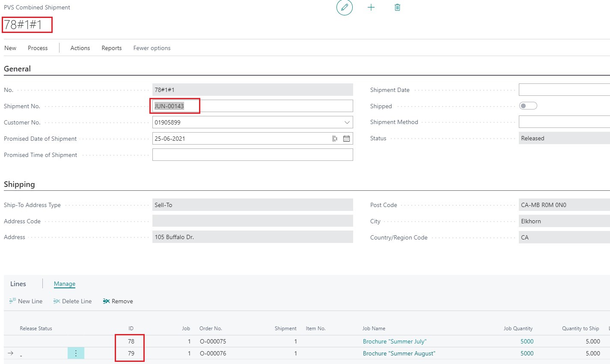The height and width of the screenshot is (364, 610).
Task: Click Remove in the Lines toolbar
Action: (x=118, y=301)
